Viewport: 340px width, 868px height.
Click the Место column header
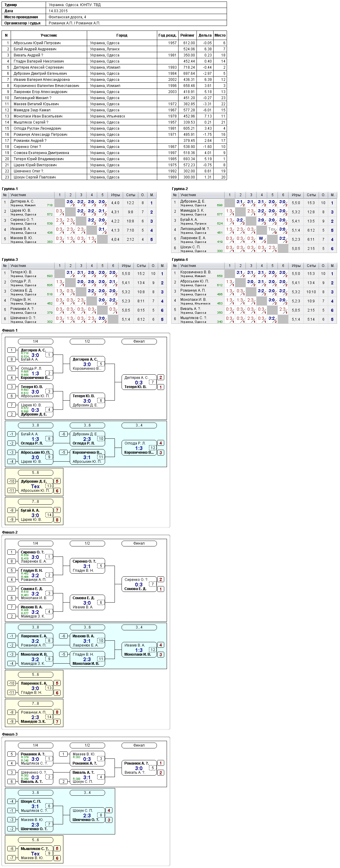(x=220, y=35)
